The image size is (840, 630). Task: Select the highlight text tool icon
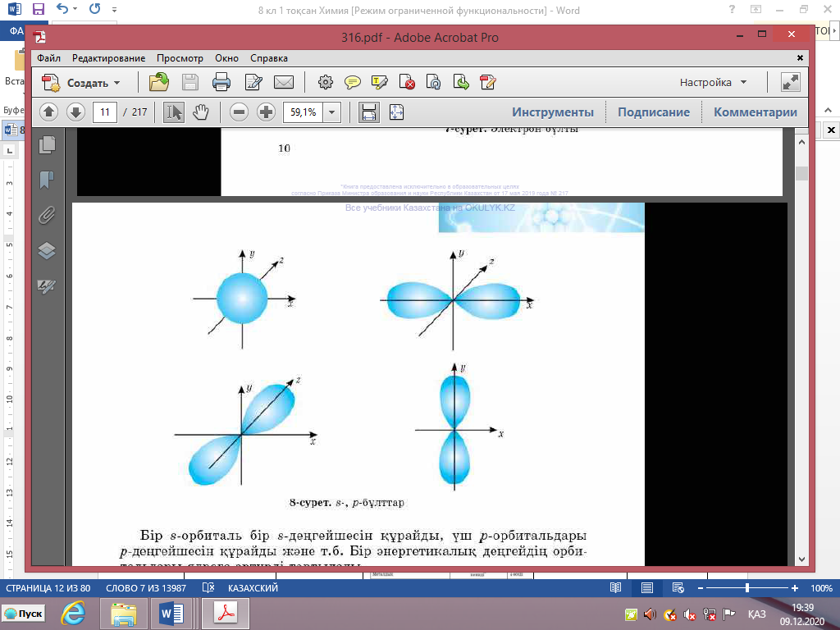click(379, 83)
